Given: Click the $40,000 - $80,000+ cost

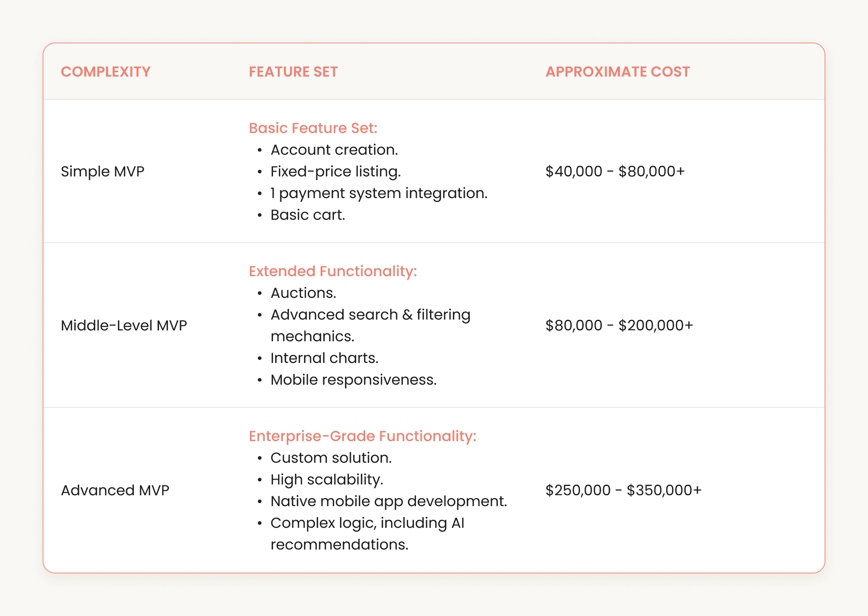Looking at the screenshot, I should [615, 172].
